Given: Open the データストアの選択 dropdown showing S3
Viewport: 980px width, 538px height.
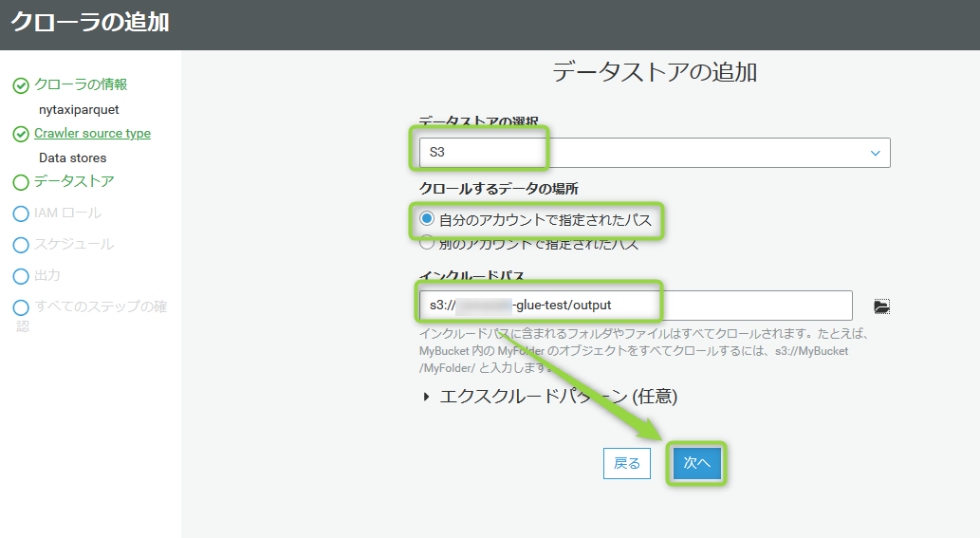Looking at the screenshot, I should click(x=655, y=153).
